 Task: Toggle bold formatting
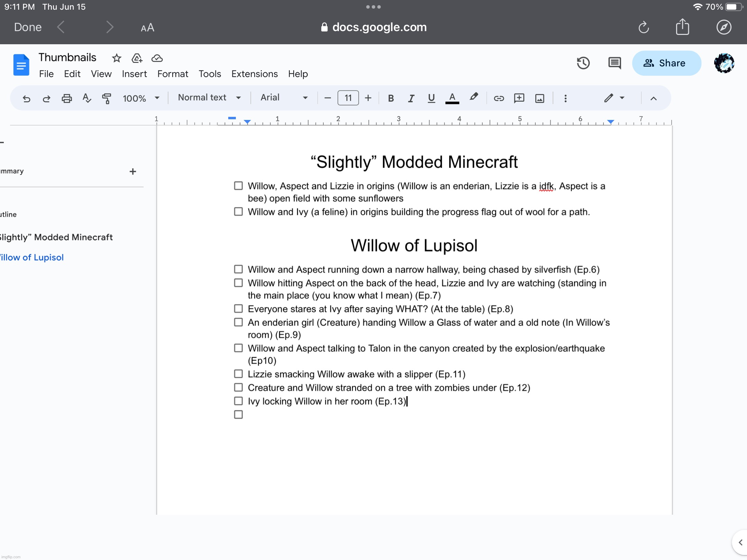(x=391, y=99)
